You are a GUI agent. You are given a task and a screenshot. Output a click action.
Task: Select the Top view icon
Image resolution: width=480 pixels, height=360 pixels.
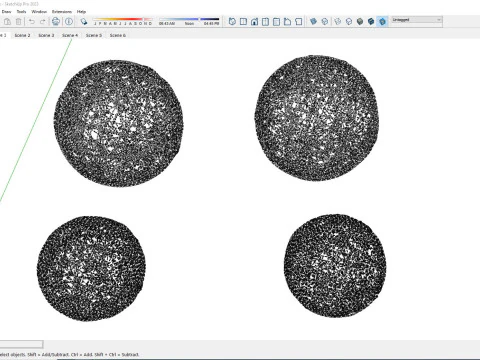243,22
